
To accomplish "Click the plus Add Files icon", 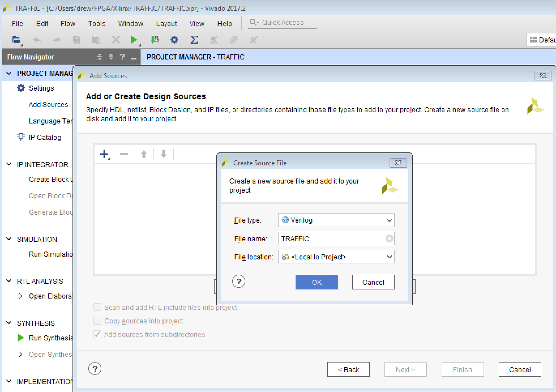I will [105, 154].
